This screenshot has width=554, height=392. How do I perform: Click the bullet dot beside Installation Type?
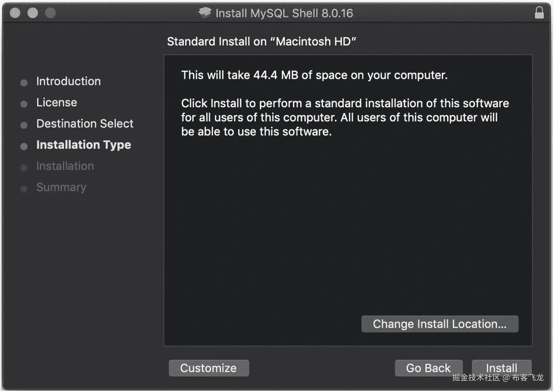pyautogui.click(x=24, y=146)
